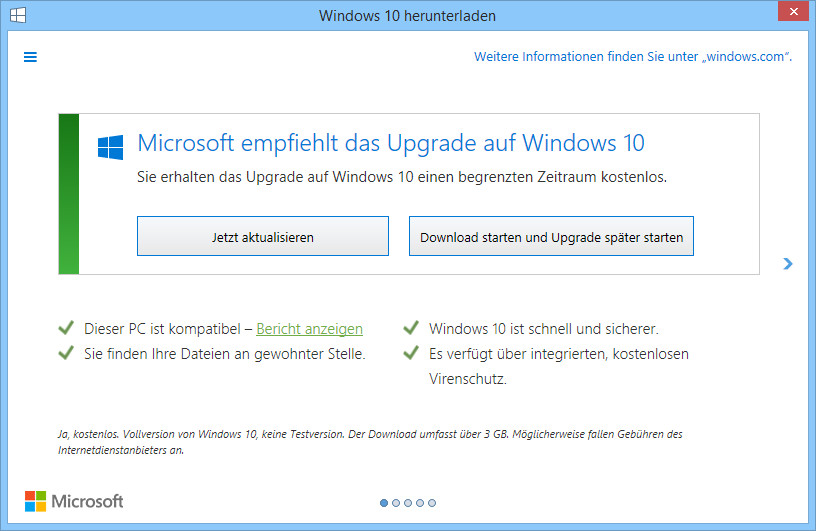Click 'Download starten und Upgrade später starten'
This screenshot has width=816, height=531.
[551, 236]
